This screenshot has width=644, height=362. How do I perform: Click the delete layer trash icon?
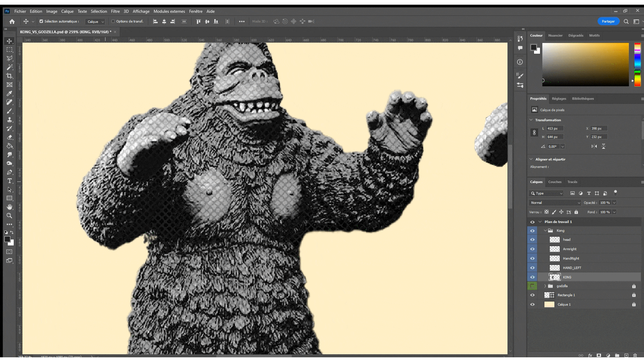[x=635, y=355]
